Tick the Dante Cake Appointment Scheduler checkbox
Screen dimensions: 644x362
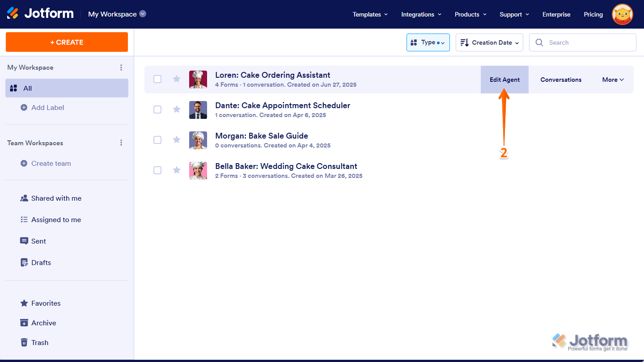157,109
